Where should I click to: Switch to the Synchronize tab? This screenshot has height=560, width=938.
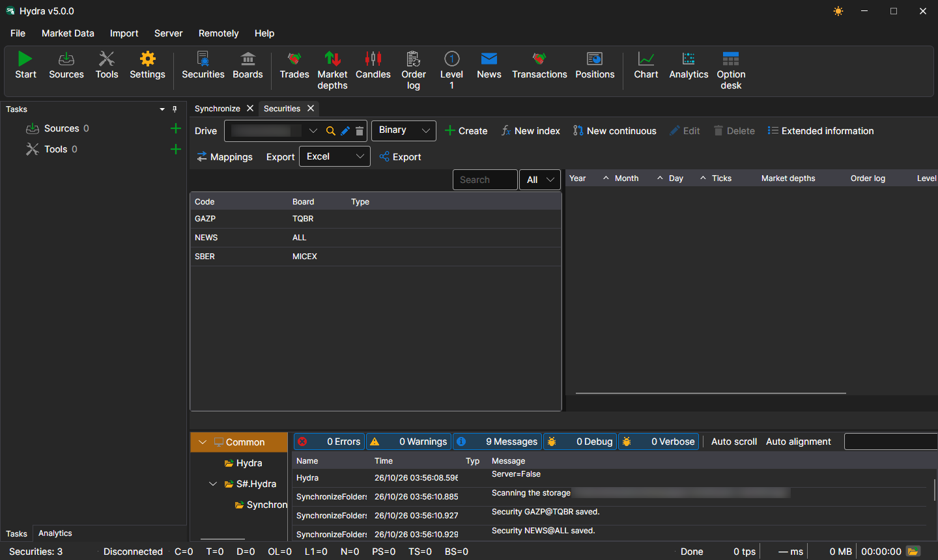[x=218, y=109]
